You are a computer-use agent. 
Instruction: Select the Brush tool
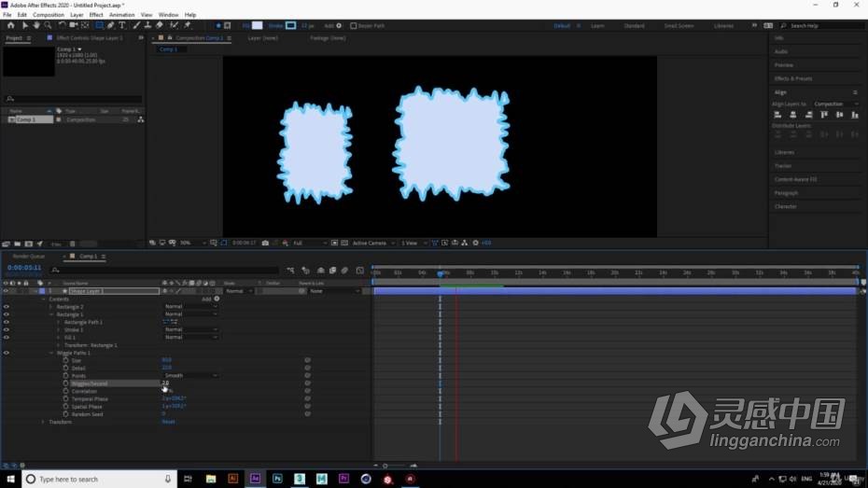pyautogui.click(x=136, y=25)
